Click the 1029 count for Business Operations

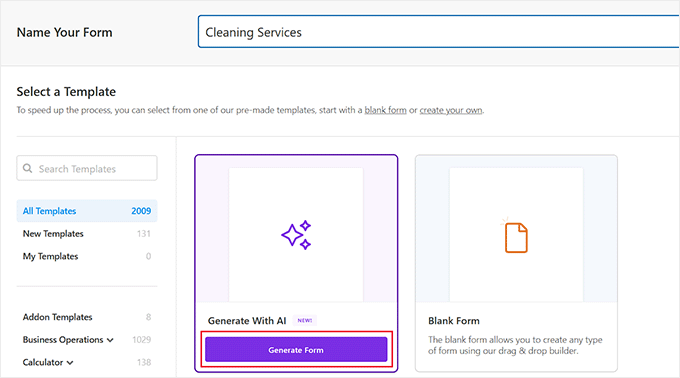coord(141,339)
